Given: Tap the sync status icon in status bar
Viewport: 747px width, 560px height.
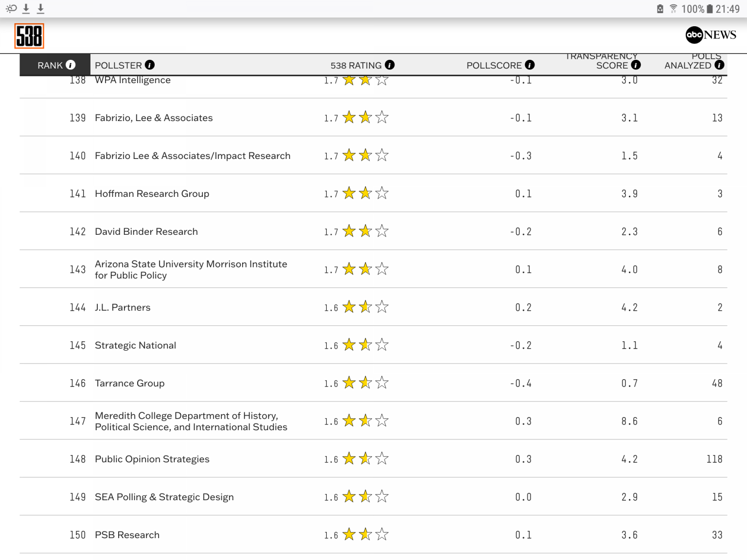Looking at the screenshot, I should click(11, 8).
